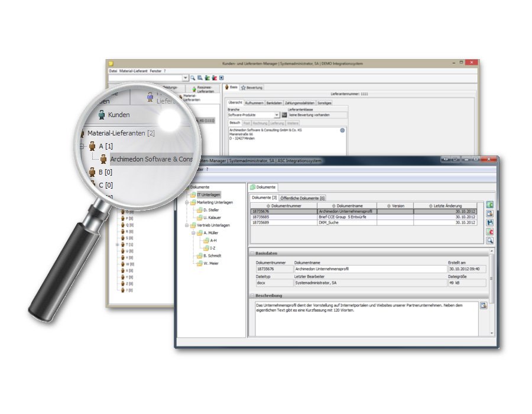This screenshot has width=532, height=414.
Task: Switch to the Bankdaten tab
Action: (274, 103)
